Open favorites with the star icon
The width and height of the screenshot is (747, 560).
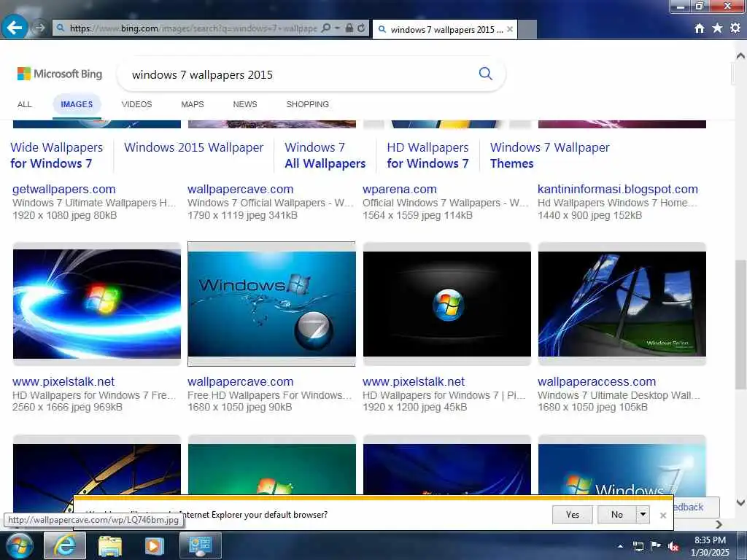coord(717,28)
